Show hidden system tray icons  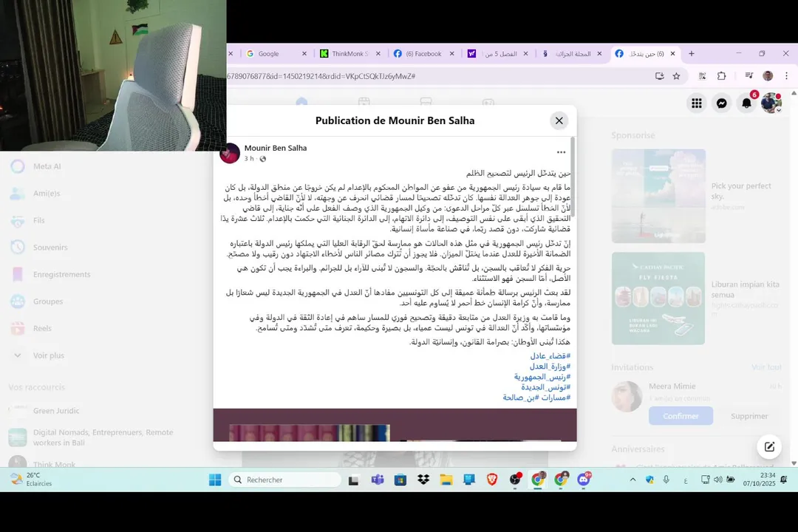632,480
